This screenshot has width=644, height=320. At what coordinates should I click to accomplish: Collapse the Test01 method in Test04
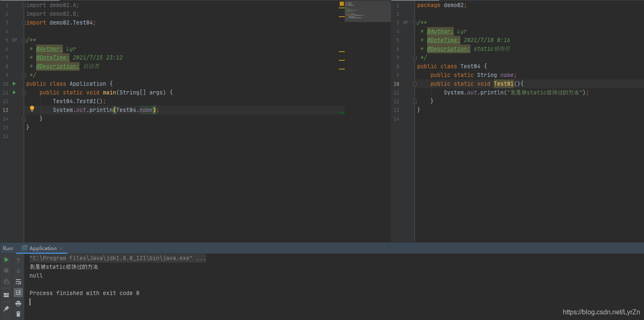point(415,84)
